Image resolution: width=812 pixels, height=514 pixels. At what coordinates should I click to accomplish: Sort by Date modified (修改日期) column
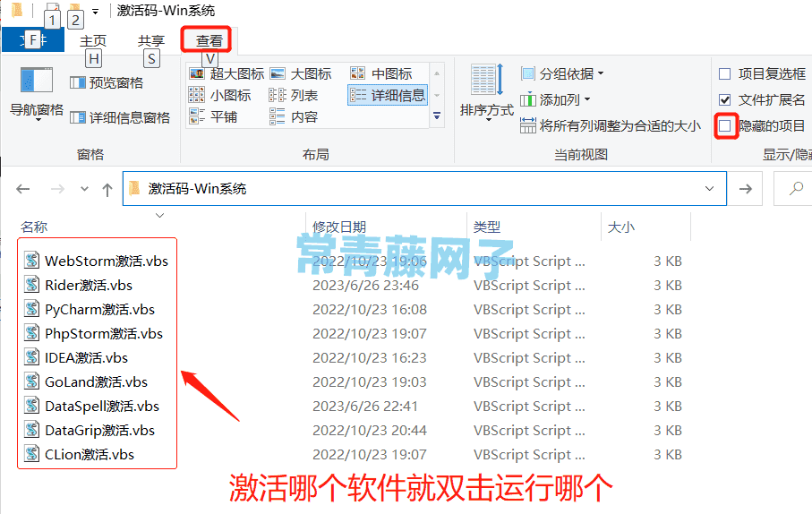pyautogui.click(x=339, y=227)
